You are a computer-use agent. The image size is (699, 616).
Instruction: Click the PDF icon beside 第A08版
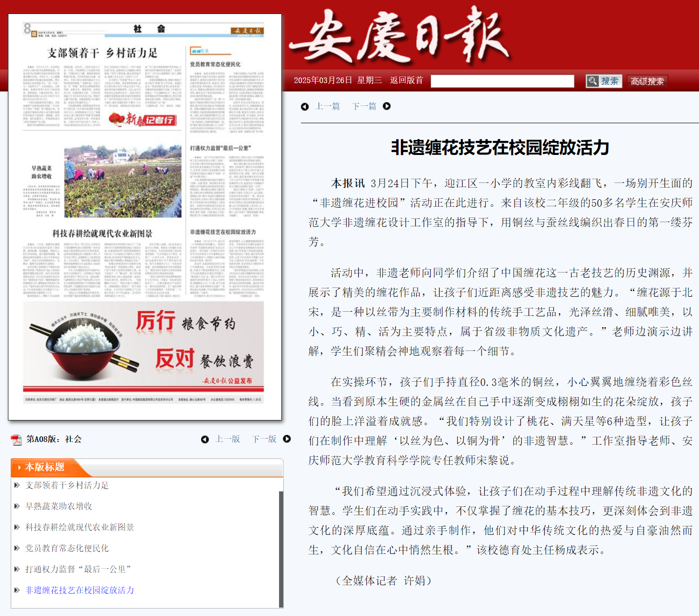(x=16, y=440)
